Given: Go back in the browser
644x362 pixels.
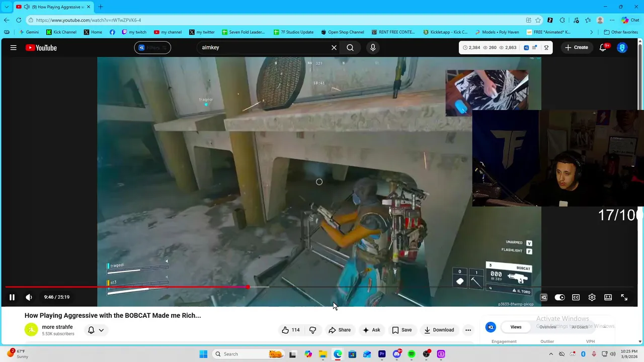Looking at the screenshot, I should [x=7, y=20].
